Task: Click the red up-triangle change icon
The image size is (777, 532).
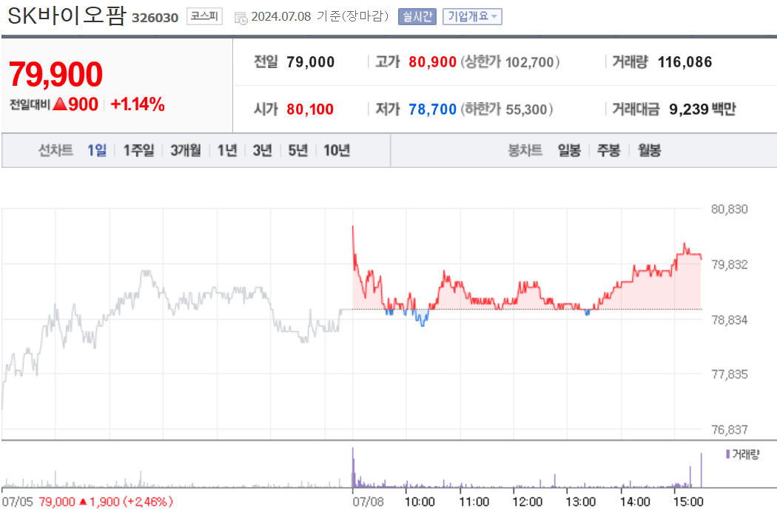Action: (x=59, y=104)
